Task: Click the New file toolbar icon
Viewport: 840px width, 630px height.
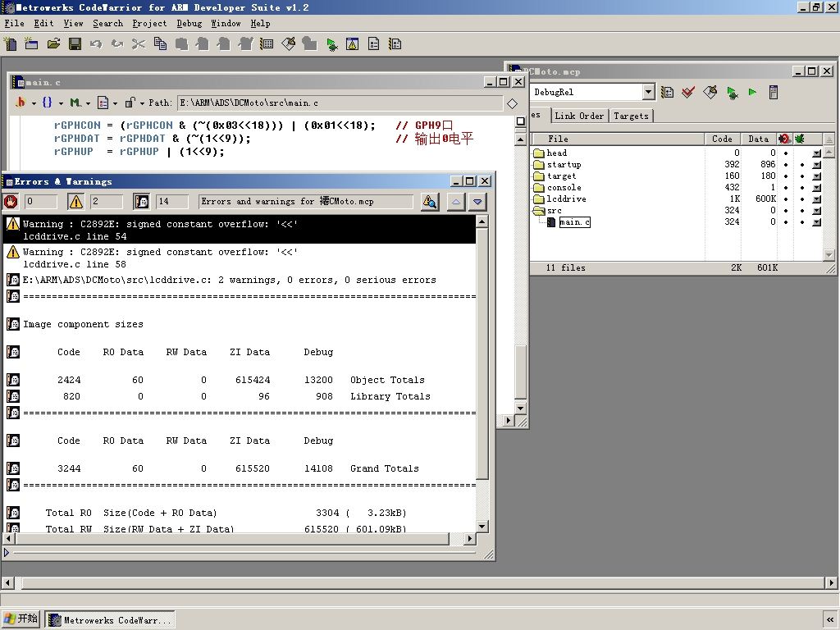Action: 10,44
